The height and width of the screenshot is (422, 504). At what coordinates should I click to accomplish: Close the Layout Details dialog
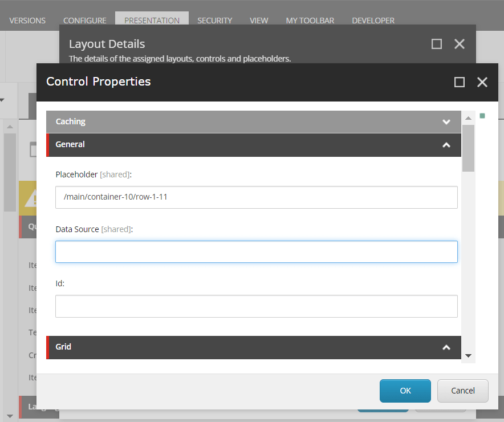click(x=460, y=44)
